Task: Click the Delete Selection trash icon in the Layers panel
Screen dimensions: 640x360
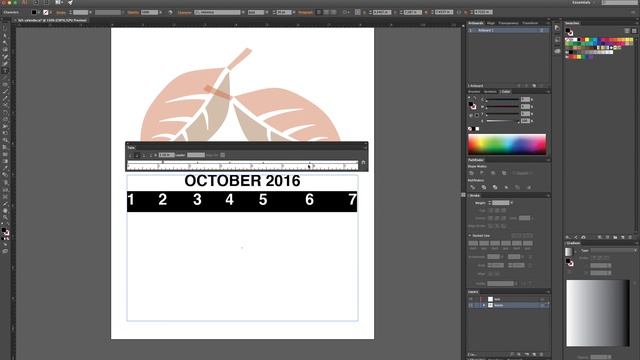Action: click(542, 354)
